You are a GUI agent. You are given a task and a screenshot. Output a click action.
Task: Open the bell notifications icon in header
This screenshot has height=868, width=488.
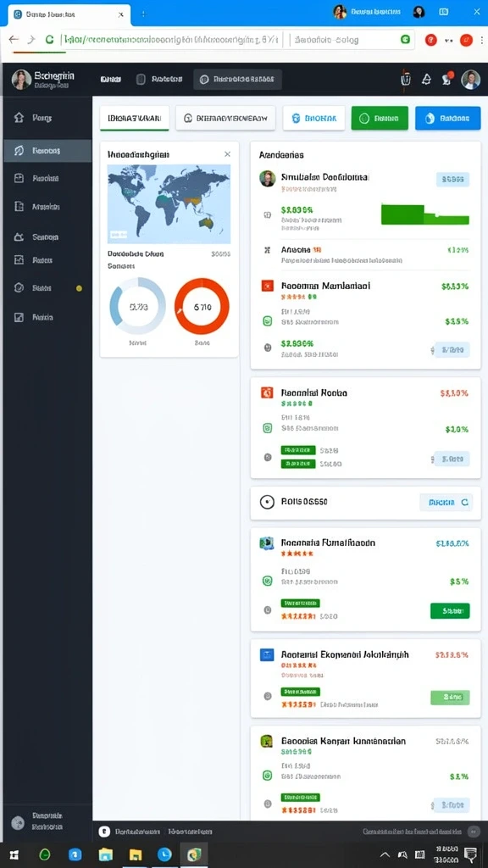click(426, 79)
